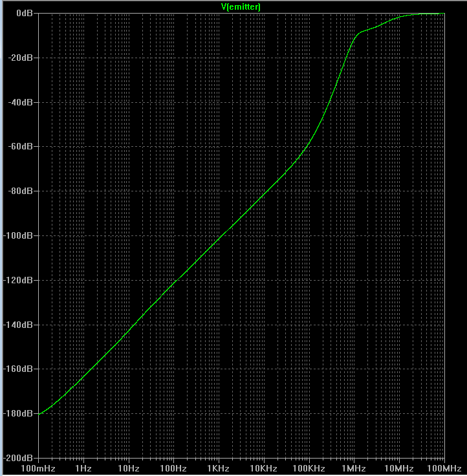This screenshot has height=476, width=467.
Task: Click the V(emitter) trace label
Action: pos(241,6)
